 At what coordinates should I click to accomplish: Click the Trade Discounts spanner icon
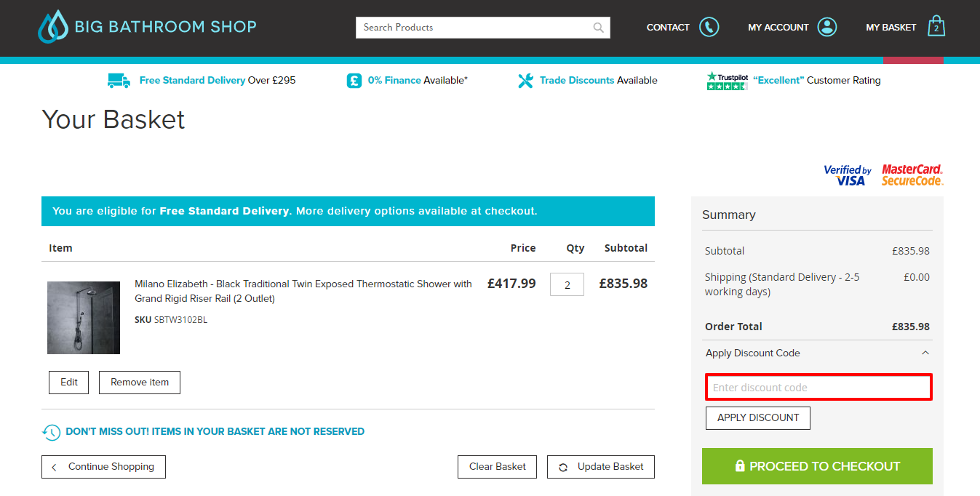point(526,80)
